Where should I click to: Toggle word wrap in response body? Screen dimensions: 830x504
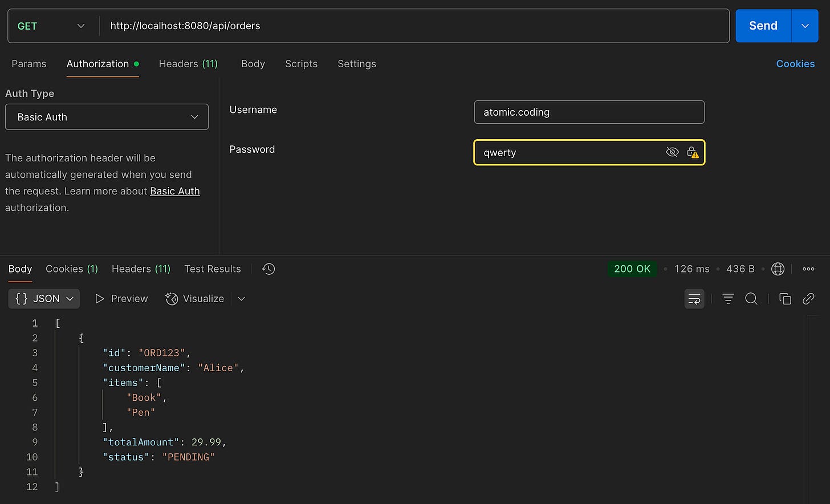click(x=694, y=299)
